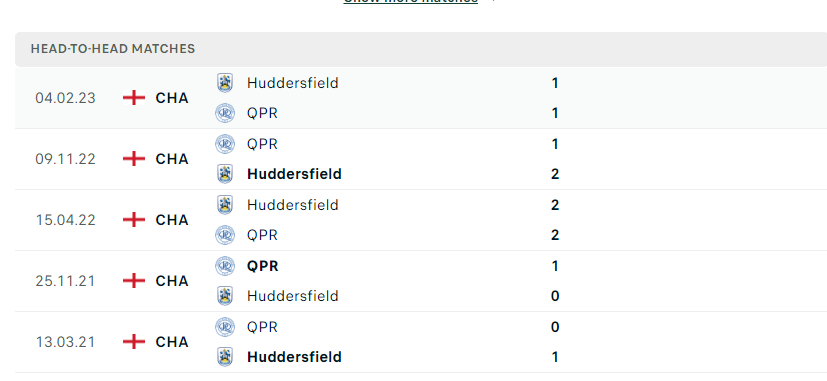Screen dimensions: 827x381
Task: Click England flag for 13.03.21 match
Action: point(134,341)
